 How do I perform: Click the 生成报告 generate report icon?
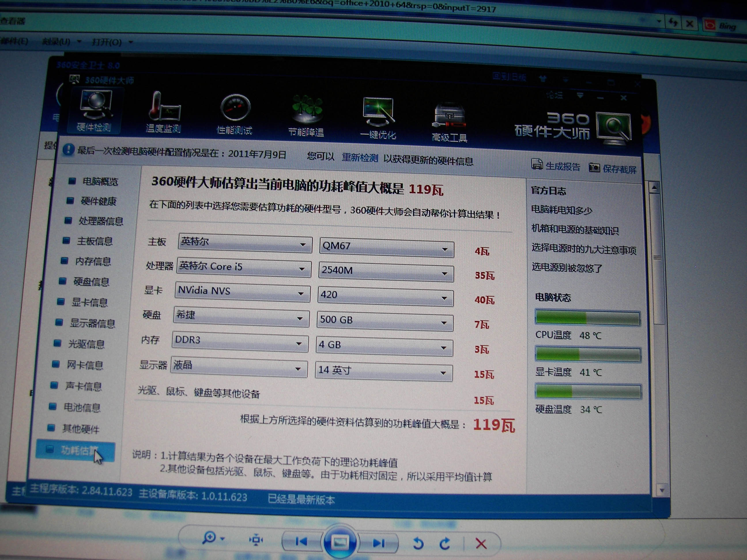tap(537, 164)
